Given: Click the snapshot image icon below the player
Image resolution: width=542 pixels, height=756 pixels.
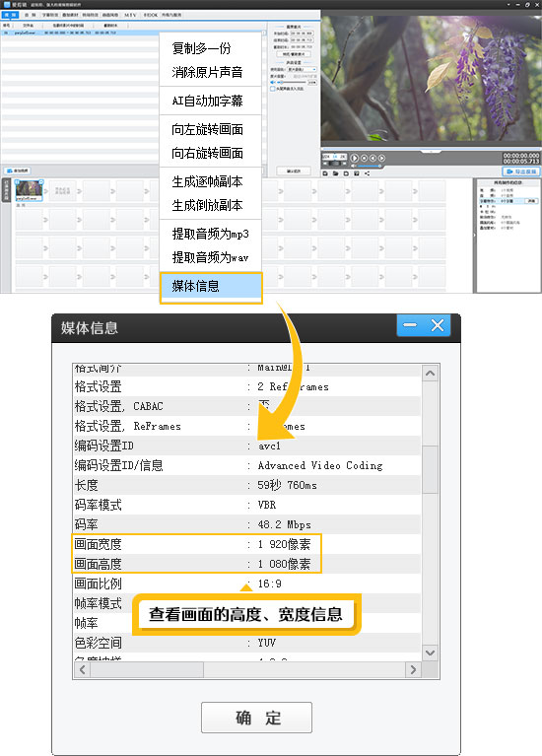Looking at the screenshot, I should coord(357,173).
